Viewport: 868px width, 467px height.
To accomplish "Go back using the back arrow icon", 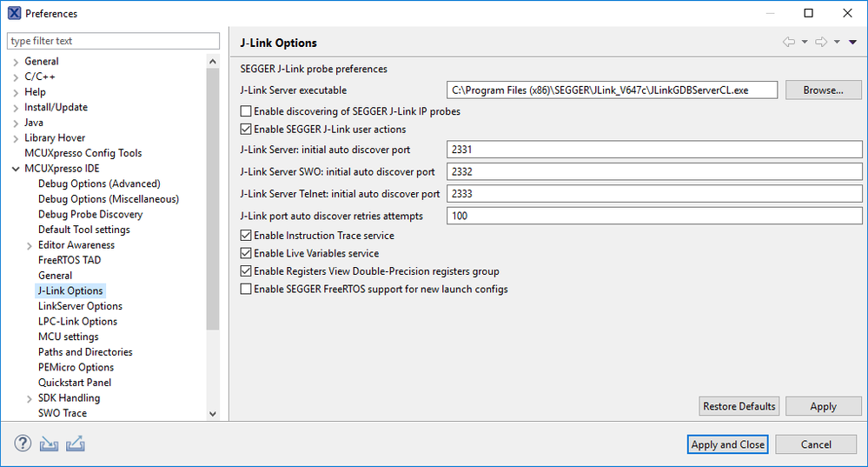I will [789, 42].
